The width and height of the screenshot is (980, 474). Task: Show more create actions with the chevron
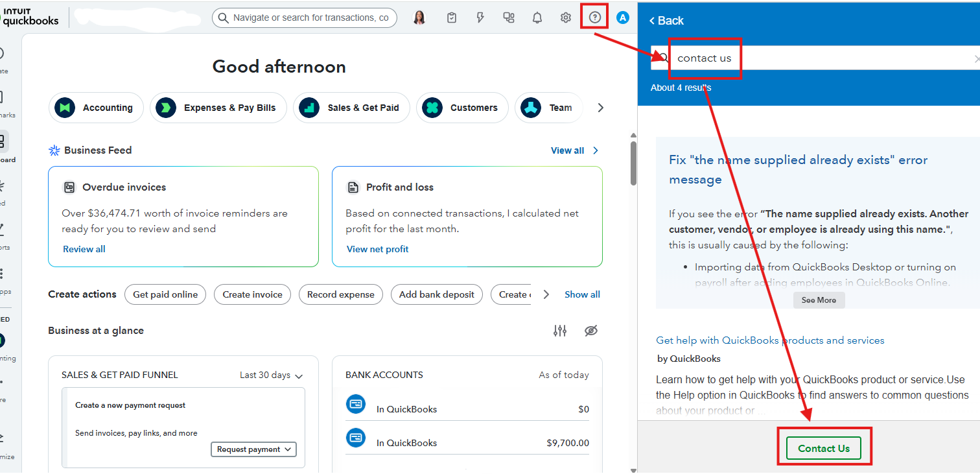pos(546,294)
